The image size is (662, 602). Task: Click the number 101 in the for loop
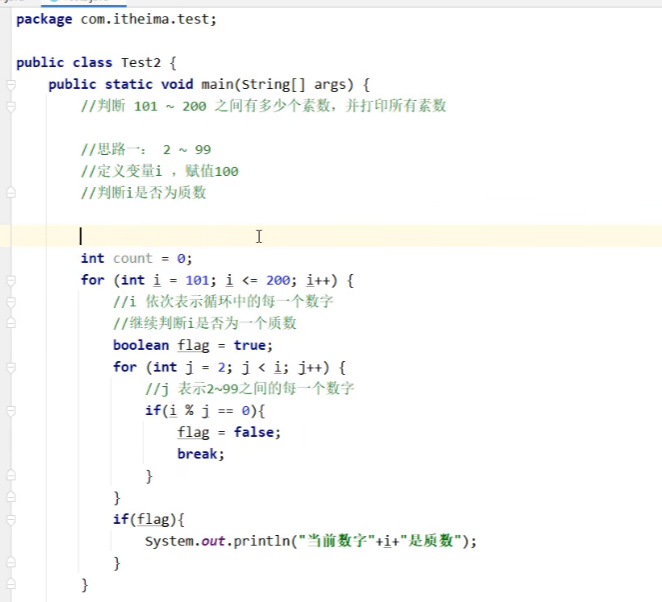click(197, 280)
